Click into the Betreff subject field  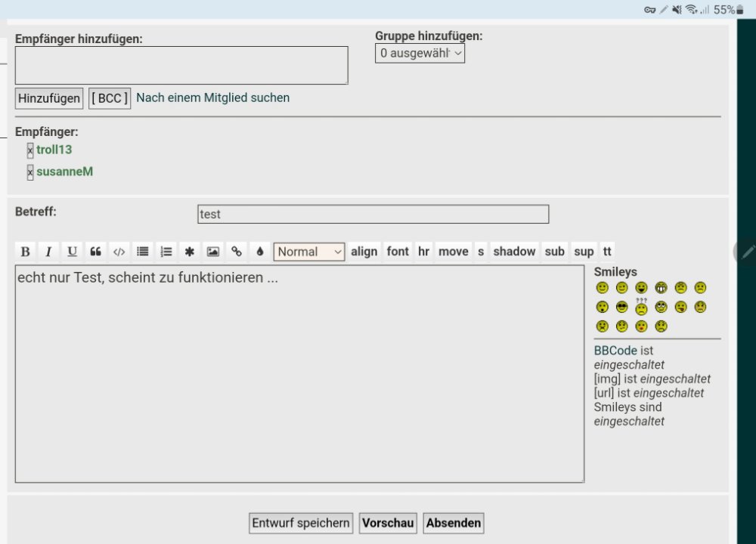tap(373, 214)
